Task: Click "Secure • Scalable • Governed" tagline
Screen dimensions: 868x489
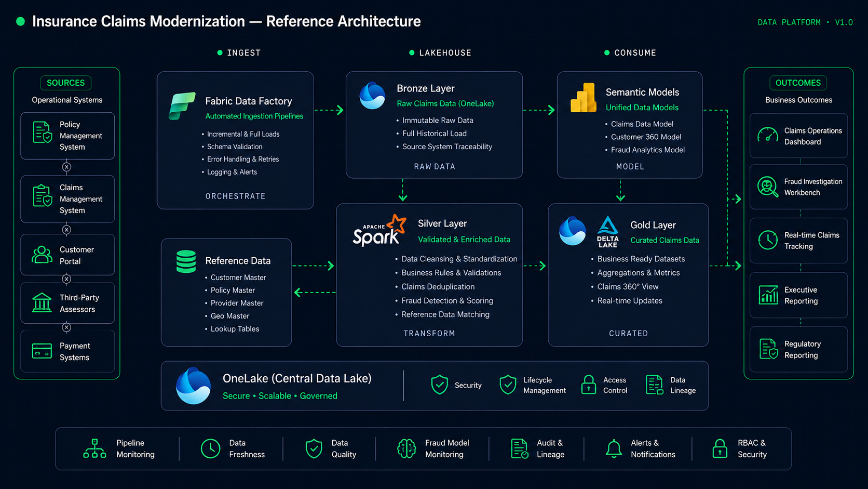Action: coord(280,396)
